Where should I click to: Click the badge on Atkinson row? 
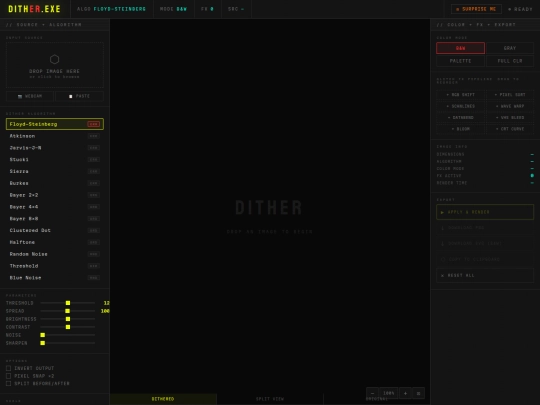(x=93, y=136)
